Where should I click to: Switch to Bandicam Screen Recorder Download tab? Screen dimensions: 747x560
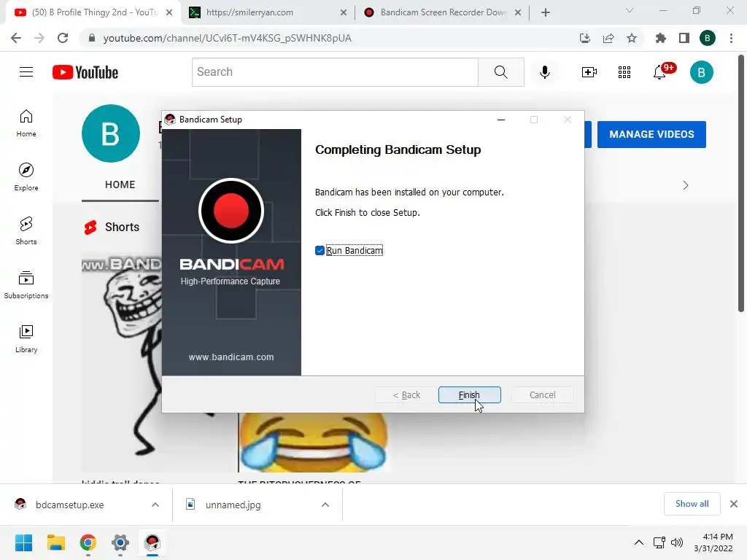(x=443, y=12)
